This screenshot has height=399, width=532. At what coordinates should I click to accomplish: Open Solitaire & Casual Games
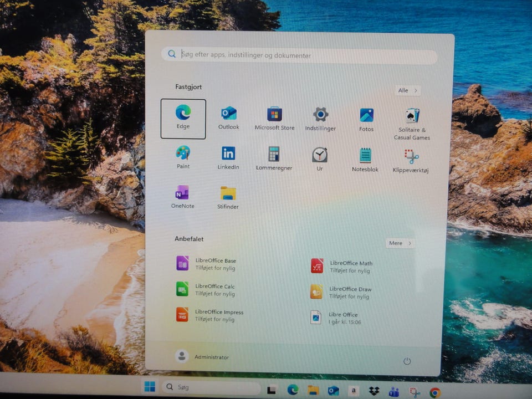[412, 123]
